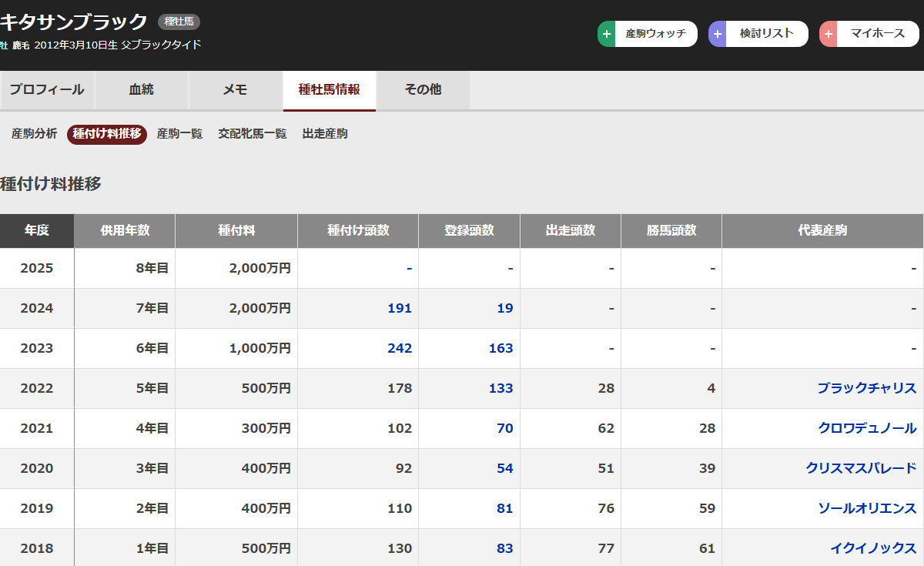Click the 2024 year cell
The width and height of the screenshot is (924, 566).
[37, 308]
